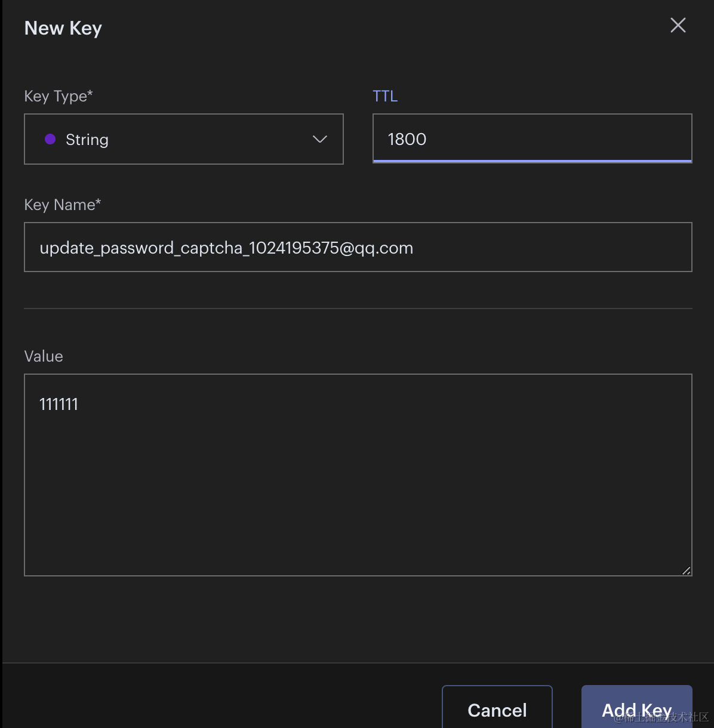The height and width of the screenshot is (728, 714).
Task: Click the New Key dialog title
Action: point(63,28)
